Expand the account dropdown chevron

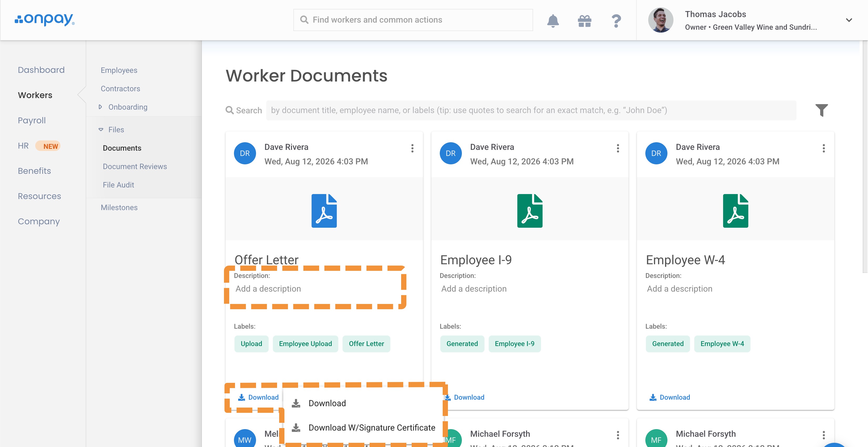tap(849, 20)
